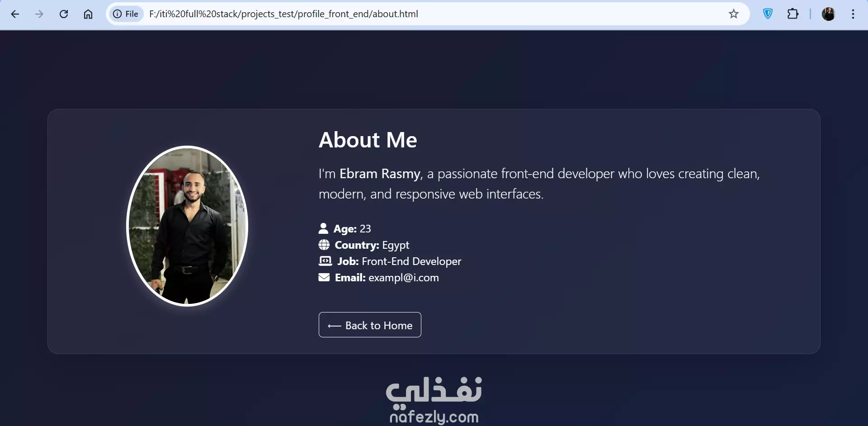Image resolution: width=868 pixels, height=426 pixels.
Task: Open the Extensions puzzle icon
Action: (x=793, y=14)
